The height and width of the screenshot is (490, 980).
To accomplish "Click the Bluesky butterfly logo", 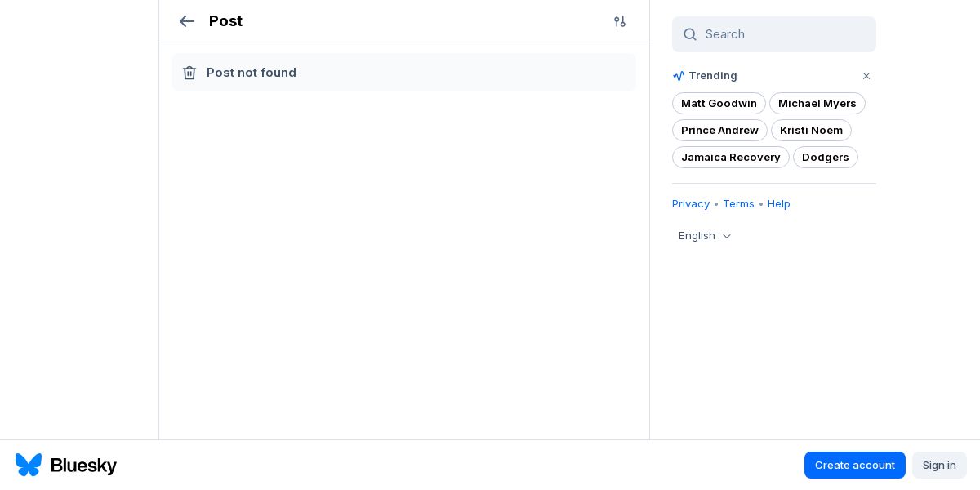I will (x=29, y=465).
